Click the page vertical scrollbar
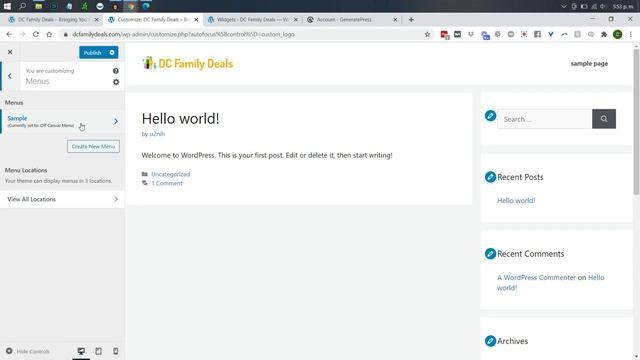 (636, 122)
